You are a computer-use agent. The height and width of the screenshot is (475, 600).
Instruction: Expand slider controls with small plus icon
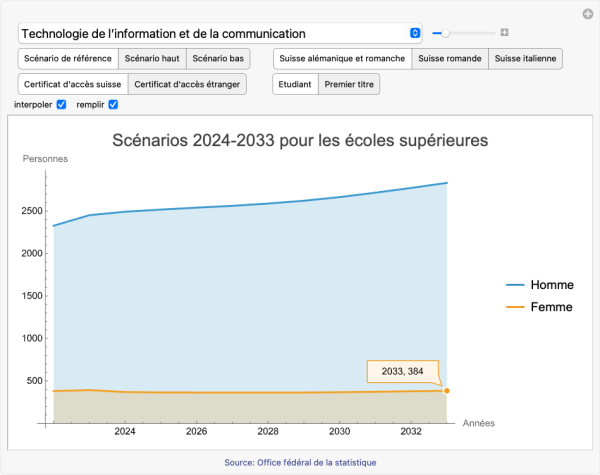point(505,33)
